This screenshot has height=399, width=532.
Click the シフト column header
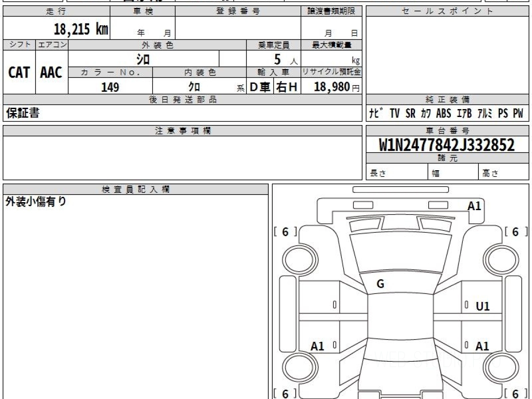pos(19,45)
